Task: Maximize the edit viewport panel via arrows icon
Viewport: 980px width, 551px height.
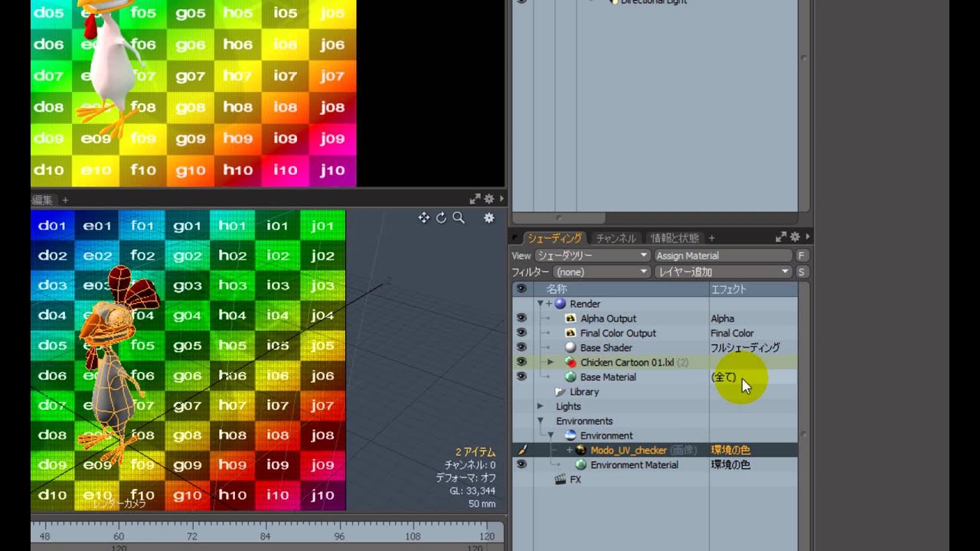Action: pyautogui.click(x=475, y=199)
